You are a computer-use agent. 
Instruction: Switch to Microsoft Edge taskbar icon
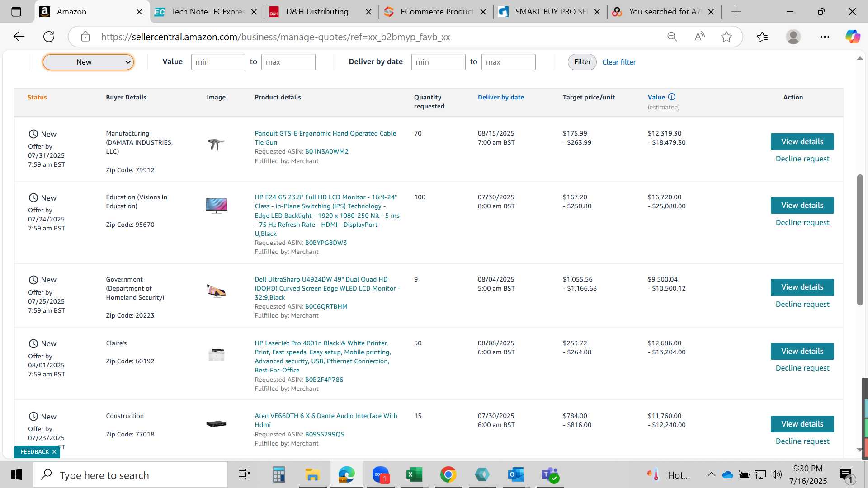click(347, 475)
